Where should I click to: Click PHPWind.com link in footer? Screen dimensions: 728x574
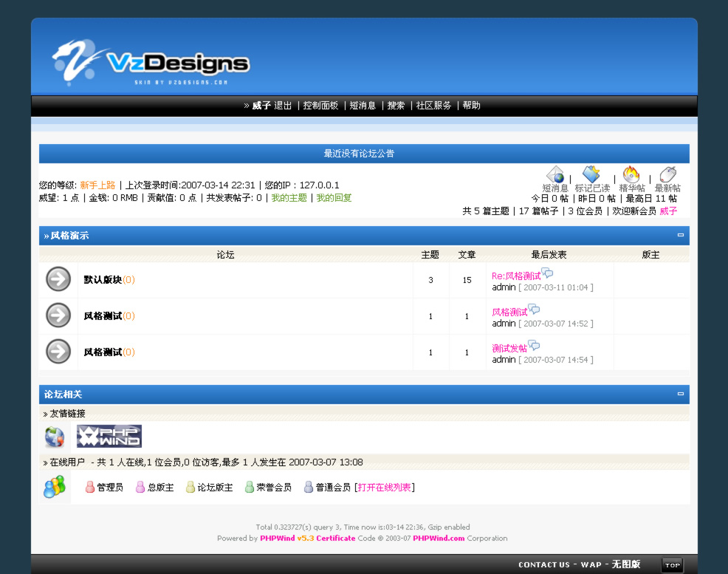[439, 539]
